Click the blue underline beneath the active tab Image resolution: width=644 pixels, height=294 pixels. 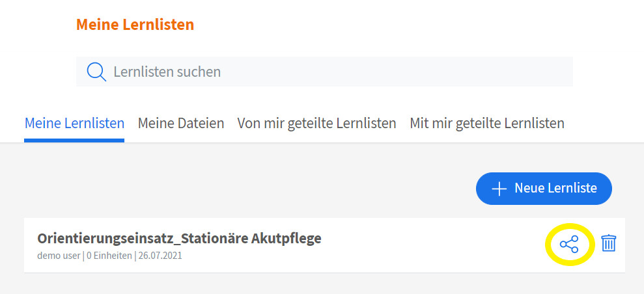(x=74, y=140)
